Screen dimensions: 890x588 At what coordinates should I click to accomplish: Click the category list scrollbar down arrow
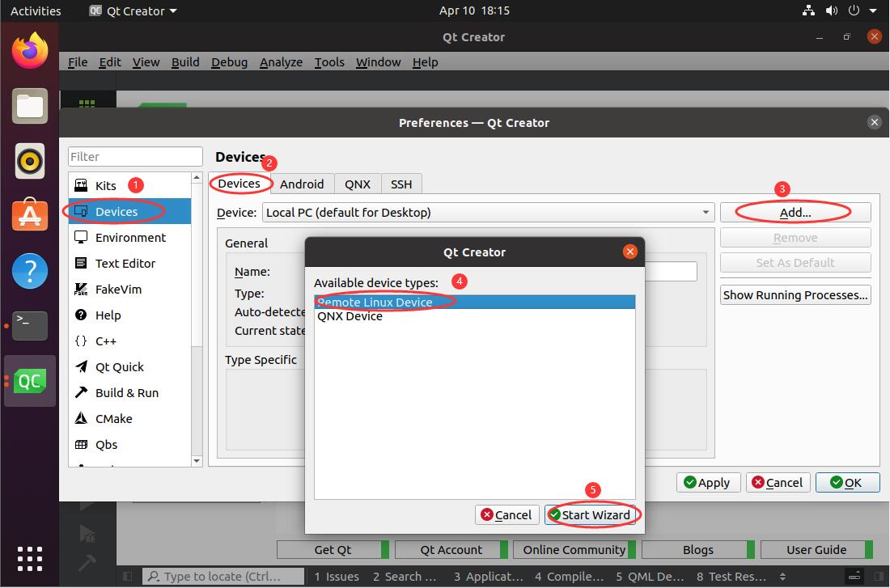coord(197,461)
